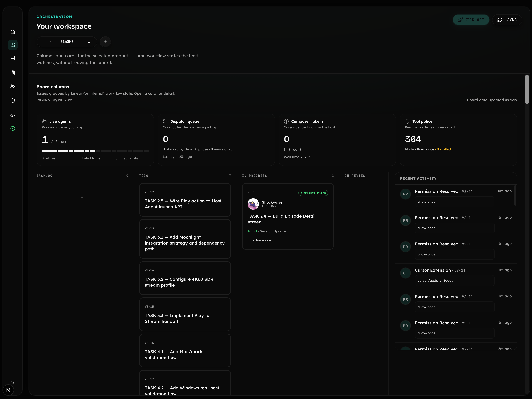Click the 364 permission decisions count
The width and height of the screenshot is (532, 399).
click(x=413, y=139)
